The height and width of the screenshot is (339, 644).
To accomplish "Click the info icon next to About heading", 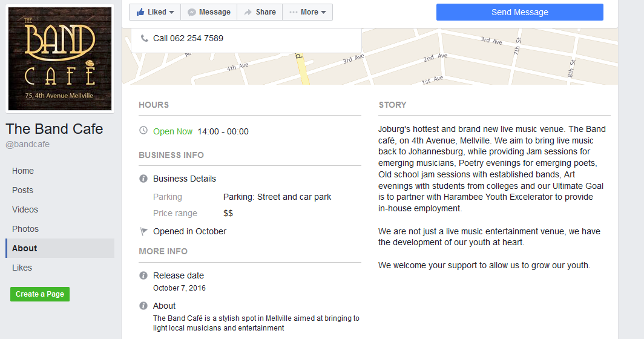I will tap(143, 306).
